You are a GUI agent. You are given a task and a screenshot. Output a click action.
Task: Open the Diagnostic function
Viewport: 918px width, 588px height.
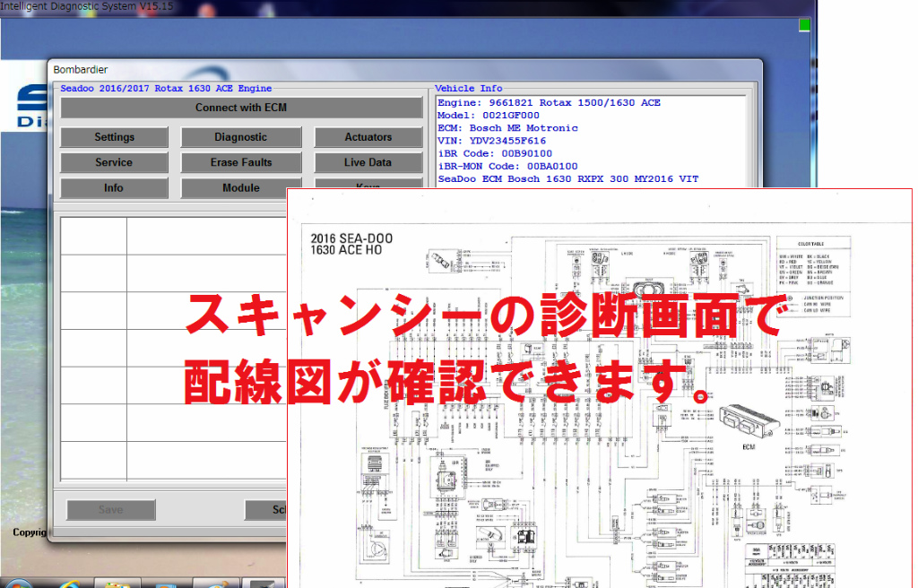point(240,137)
